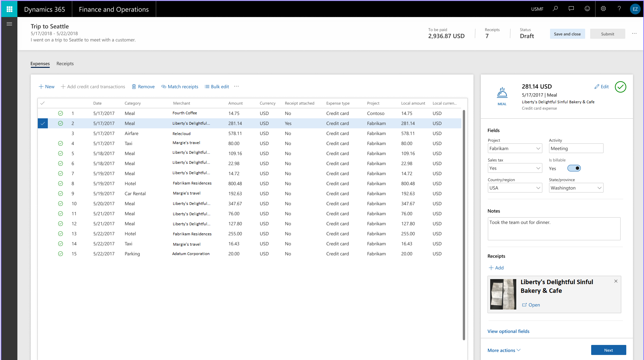This screenshot has width=644, height=360.
Task: Select the Remove expense trash icon
Action: click(x=133, y=87)
